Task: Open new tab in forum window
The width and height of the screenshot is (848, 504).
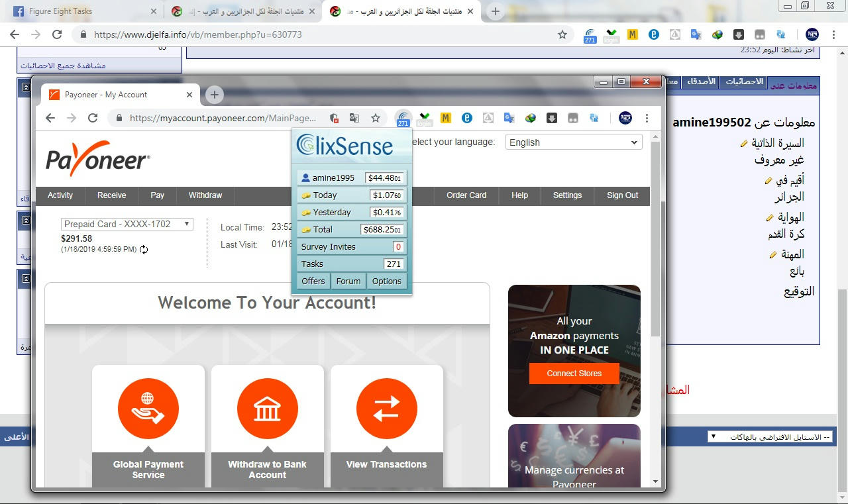Action: (496, 11)
